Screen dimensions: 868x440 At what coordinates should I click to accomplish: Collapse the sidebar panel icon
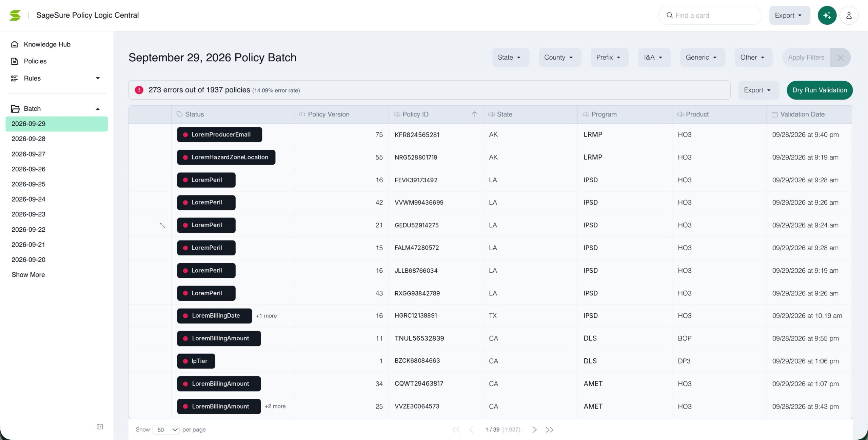point(100,426)
